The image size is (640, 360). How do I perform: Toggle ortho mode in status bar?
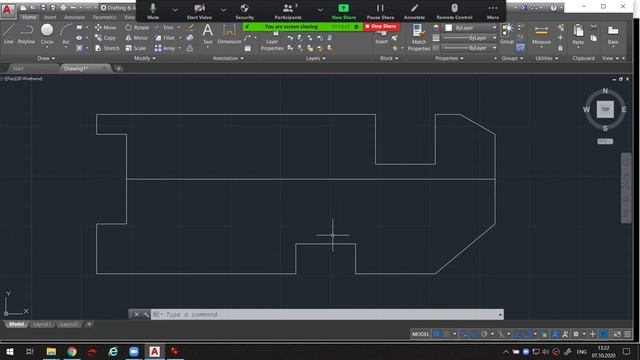coord(474,334)
